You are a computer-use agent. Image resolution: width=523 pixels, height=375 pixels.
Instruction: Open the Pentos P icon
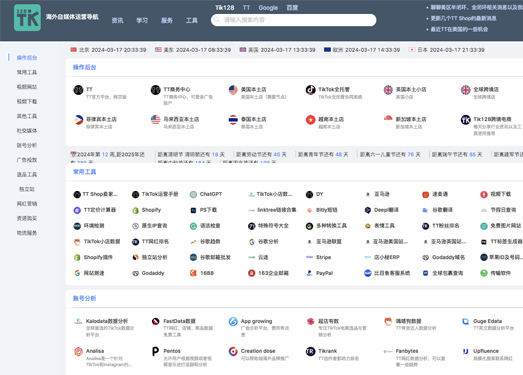click(155, 351)
